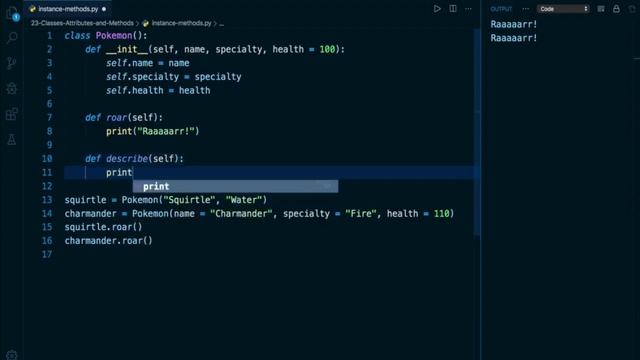Open the output panel ellipsis menu
Viewport: 640px width, 360px height.
click(x=525, y=9)
